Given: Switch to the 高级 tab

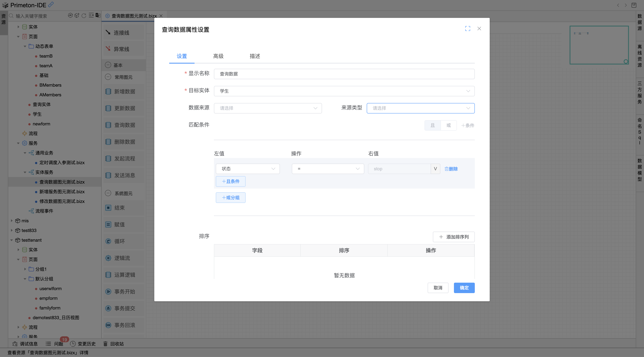Looking at the screenshot, I should pos(218,56).
